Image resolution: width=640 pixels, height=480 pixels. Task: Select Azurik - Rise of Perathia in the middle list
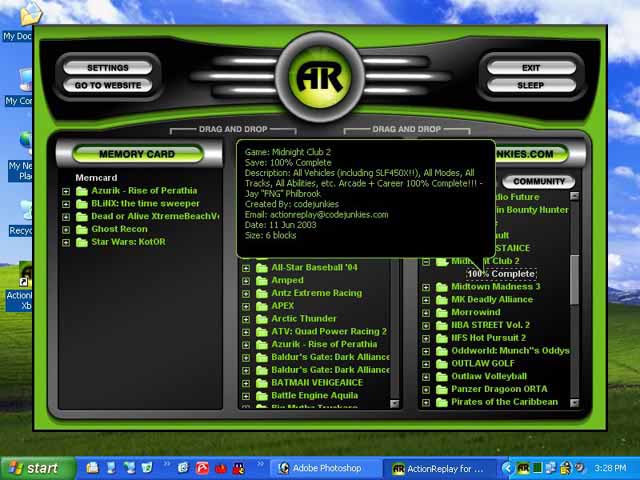pyautogui.click(x=324, y=344)
